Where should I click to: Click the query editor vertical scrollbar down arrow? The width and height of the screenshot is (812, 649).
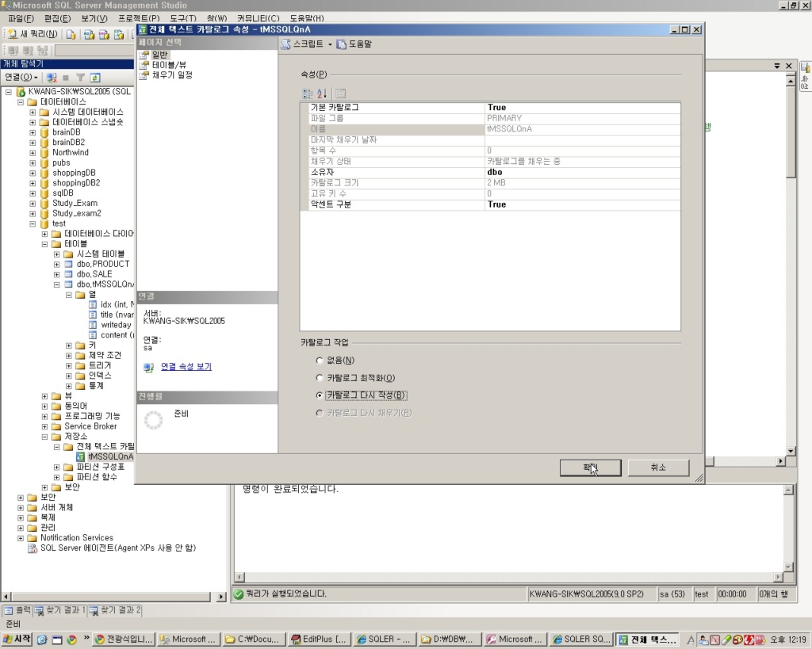pos(791,451)
